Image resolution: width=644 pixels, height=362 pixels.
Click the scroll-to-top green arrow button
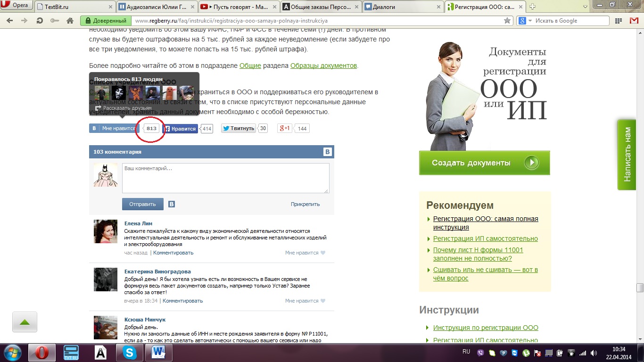(25, 322)
